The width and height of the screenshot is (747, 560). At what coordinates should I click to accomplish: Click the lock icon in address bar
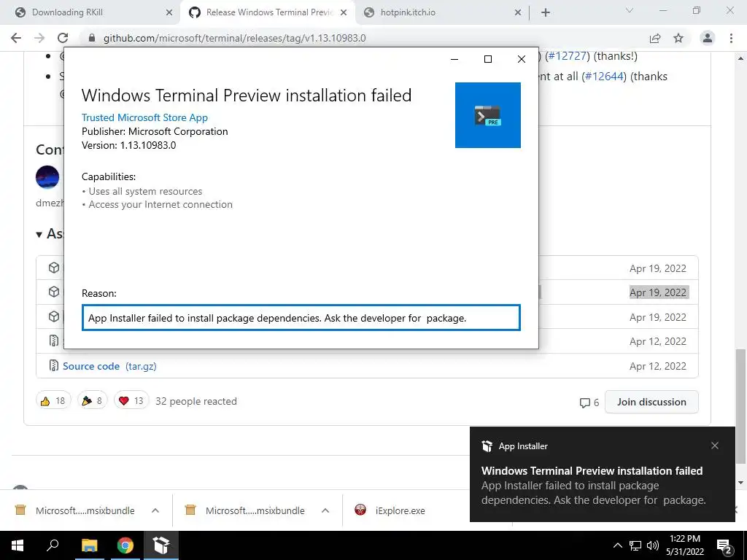coord(92,38)
